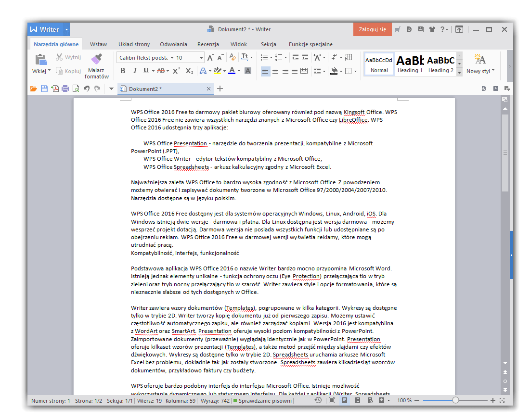This screenshot has width=530, height=420.
Task: Undo the last action
Action: pos(87,89)
